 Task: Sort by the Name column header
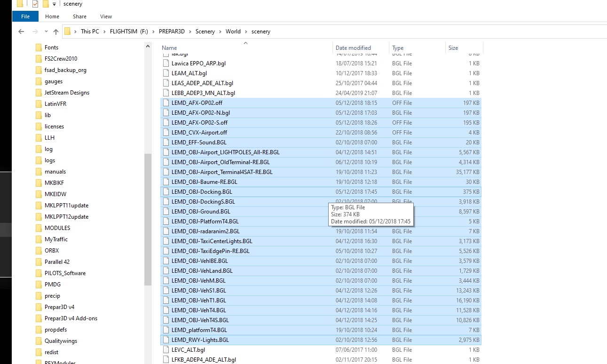(169, 48)
